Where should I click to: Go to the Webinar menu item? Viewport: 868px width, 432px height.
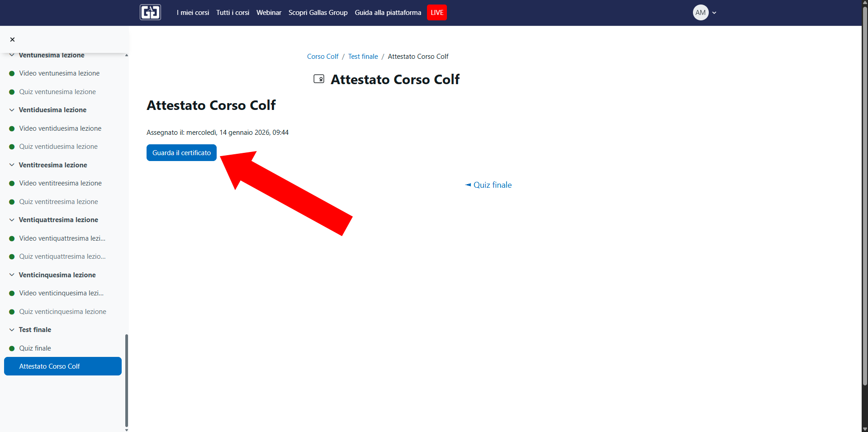pyautogui.click(x=269, y=13)
